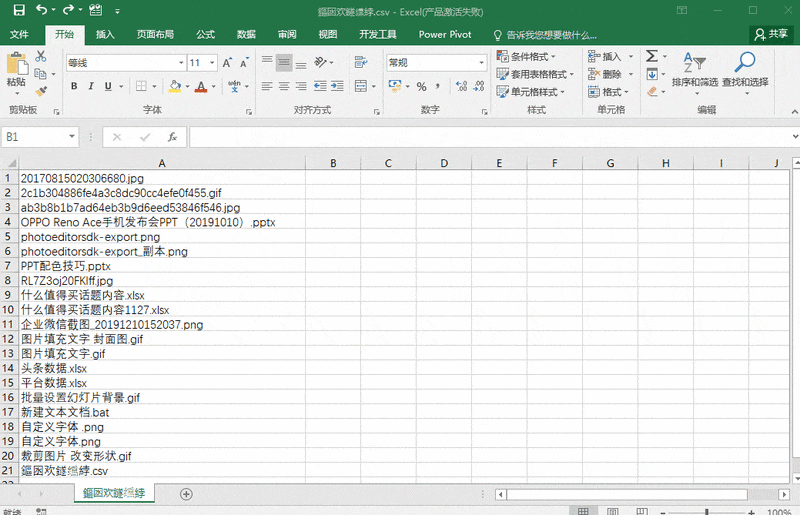
Task: Toggle bold formatting
Action: coord(74,87)
